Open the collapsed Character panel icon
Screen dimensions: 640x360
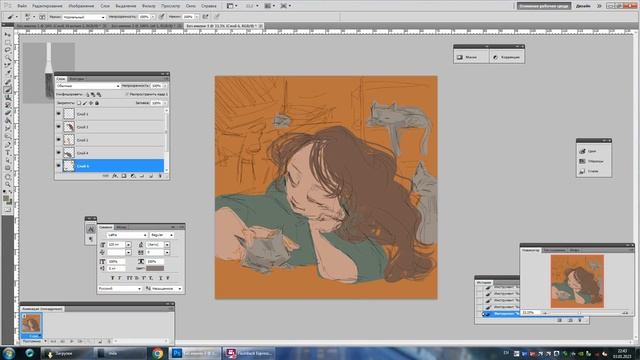coord(91,229)
